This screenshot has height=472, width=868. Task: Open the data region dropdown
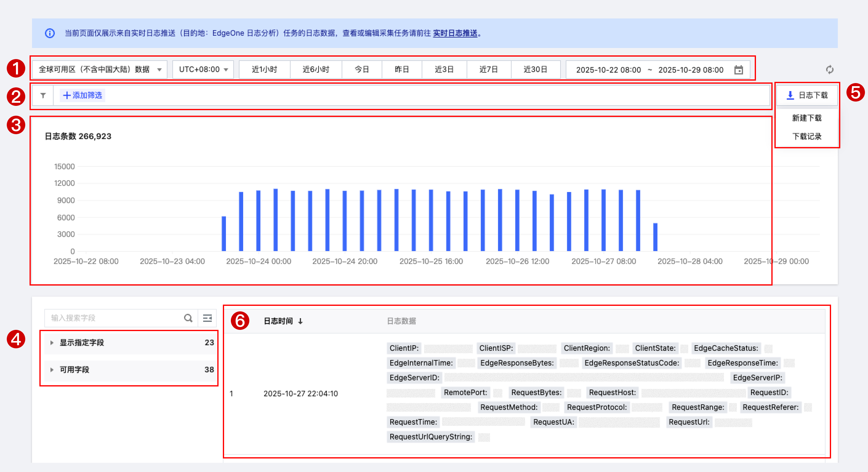[x=99, y=70]
